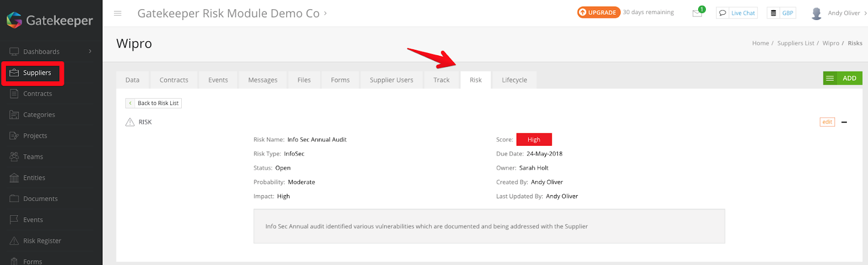The image size is (868, 265).
Task: Click the Status value Open
Action: 283,168
